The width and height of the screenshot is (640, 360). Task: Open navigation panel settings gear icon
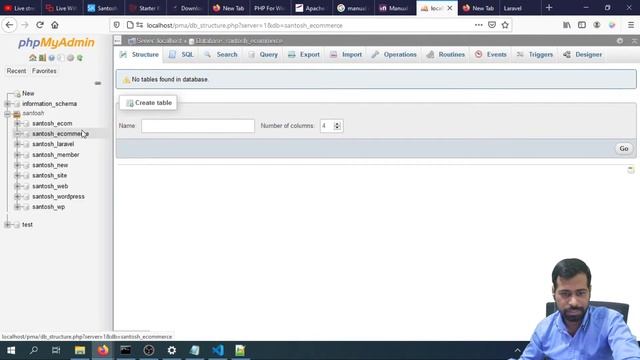pyautogui.click(x=70, y=58)
